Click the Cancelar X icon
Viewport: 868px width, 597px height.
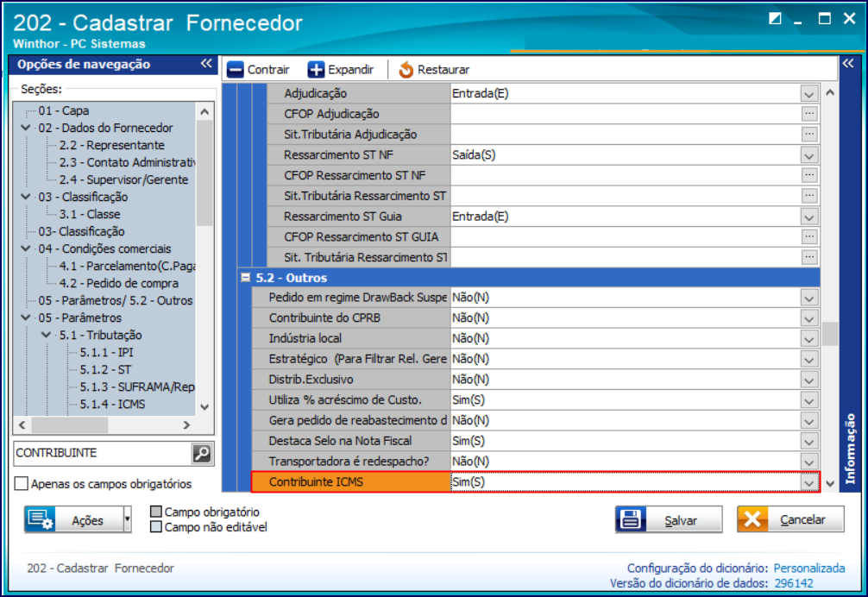(752, 519)
